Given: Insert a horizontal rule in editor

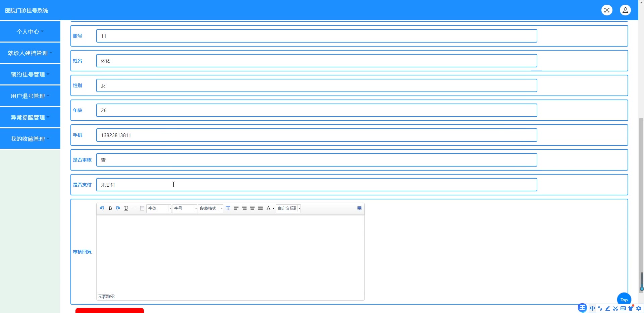Looking at the screenshot, I should (x=134, y=208).
